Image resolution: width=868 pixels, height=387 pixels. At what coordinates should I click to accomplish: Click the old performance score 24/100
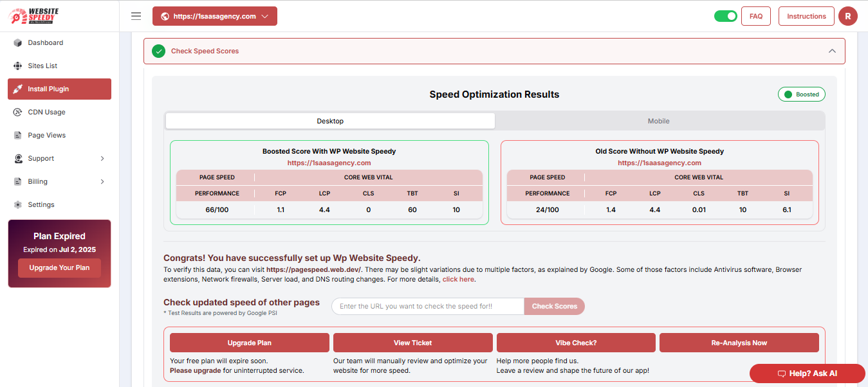pyautogui.click(x=548, y=210)
